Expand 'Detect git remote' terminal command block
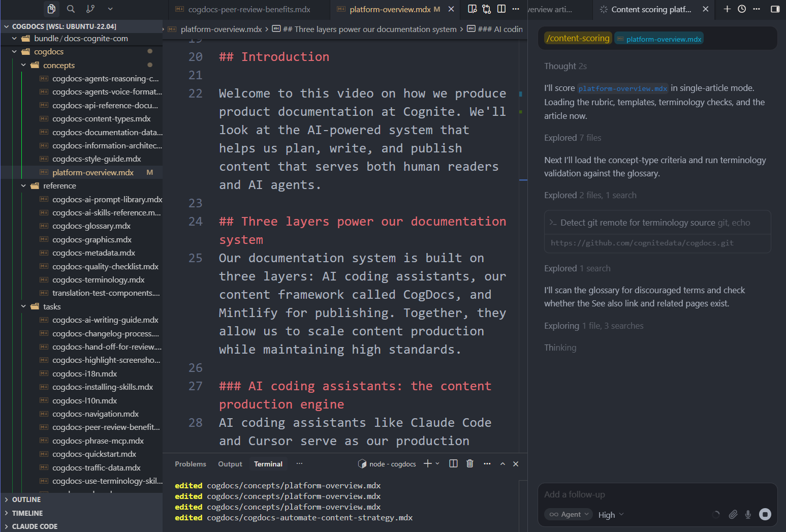The width and height of the screenshot is (786, 532). coord(657,223)
